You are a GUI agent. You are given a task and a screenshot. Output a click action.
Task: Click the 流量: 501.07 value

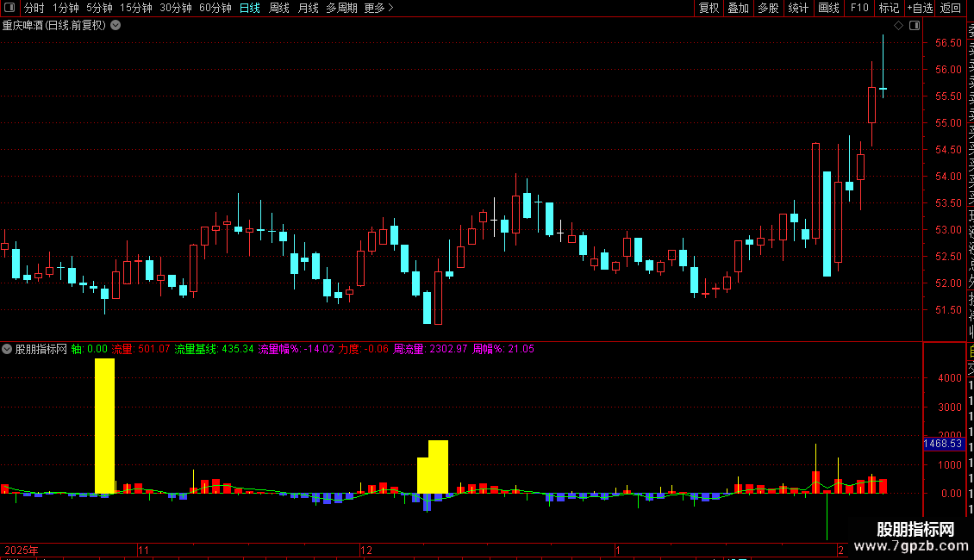(x=140, y=349)
